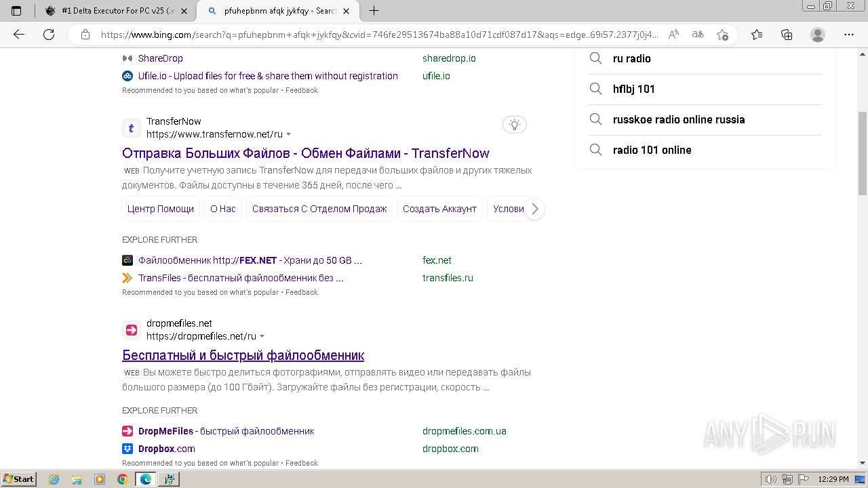Click the system clock showing 12:29 PM
The height and width of the screenshot is (488, 868).
(833, 479)
